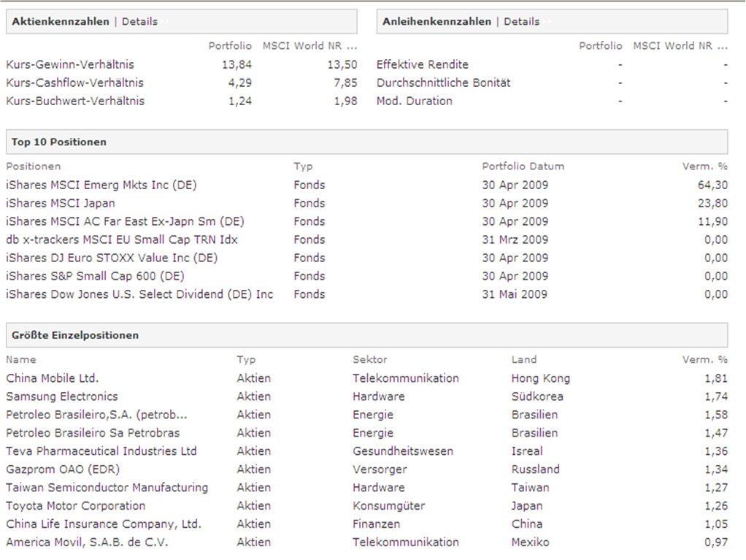Click China Mobile Ltd. holding
Image resolution: width=746 pixels, height=560 pixels.
tap(52, 378)
